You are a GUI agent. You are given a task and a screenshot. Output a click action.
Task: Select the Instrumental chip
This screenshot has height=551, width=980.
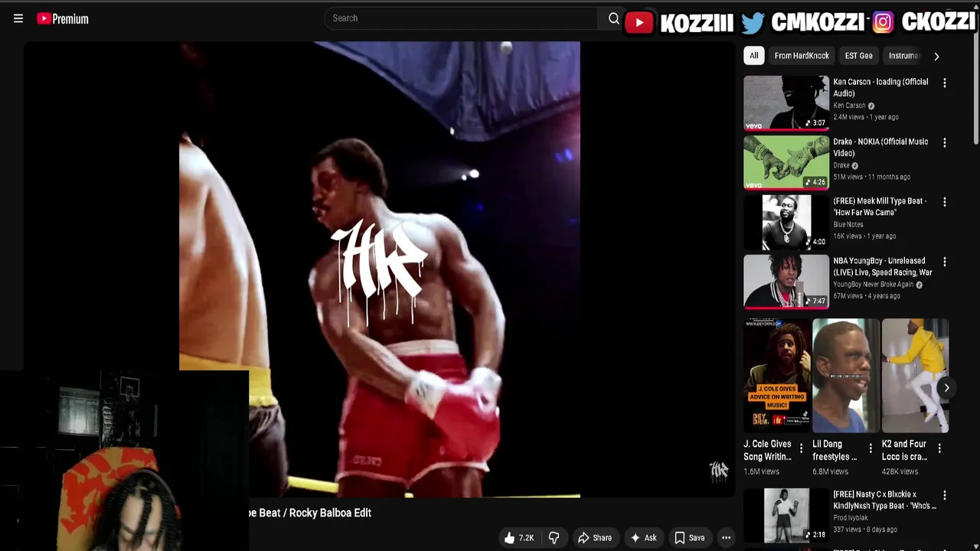pos(903,56)
